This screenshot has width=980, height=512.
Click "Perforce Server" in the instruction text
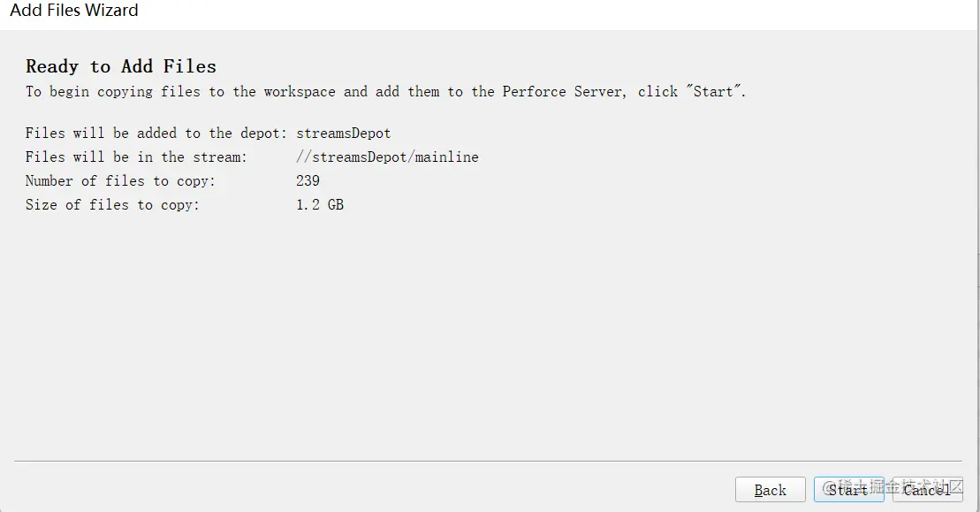[x=562, y=92]
